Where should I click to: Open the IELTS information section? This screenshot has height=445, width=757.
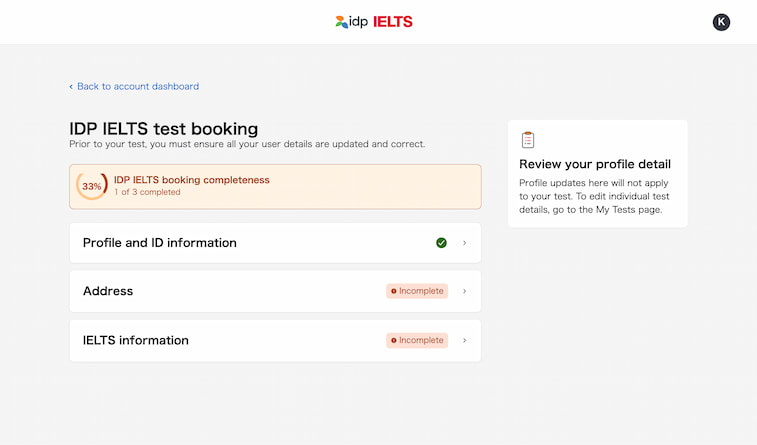pos(275,340)
